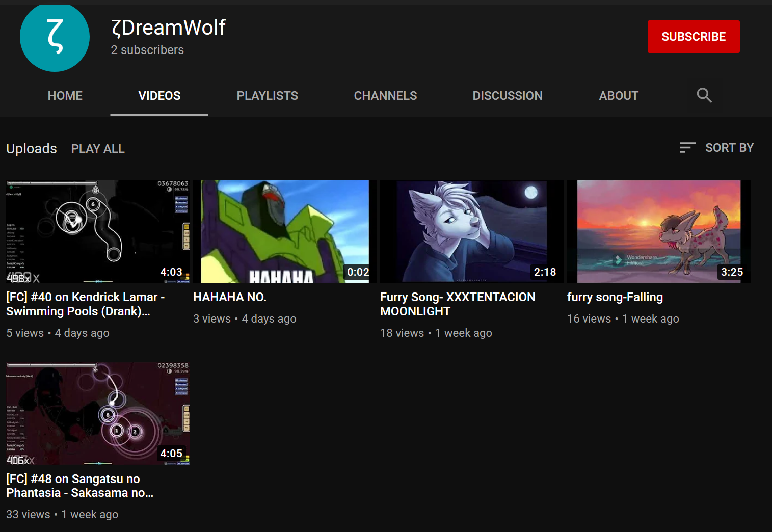Open Furry Song XXXTENTACION MOONLIGHT title
The height and width of the screenshot is (532, 772).
458,304
